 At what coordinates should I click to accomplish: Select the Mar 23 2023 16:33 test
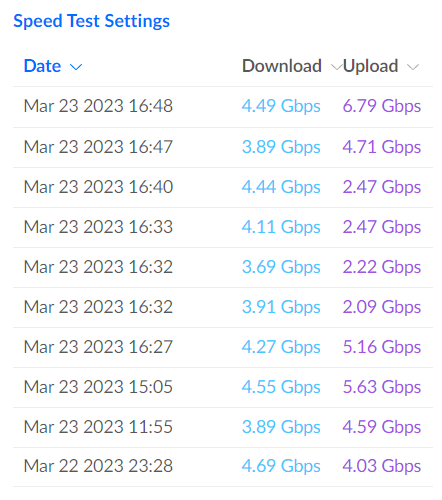(223, 227)
